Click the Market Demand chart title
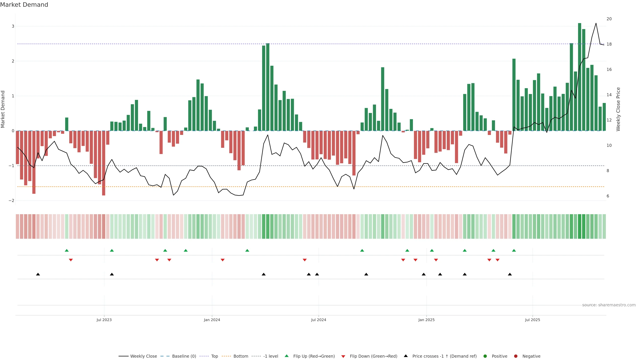Viewport: 644px width, 362px height. point(24,5)
